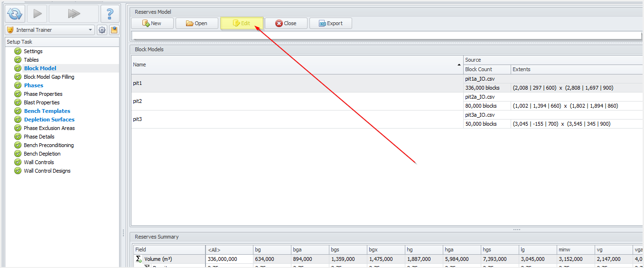
Task: Select Block Model Gap Filling task
Action: pyautogui.click(x=49, y=77)
